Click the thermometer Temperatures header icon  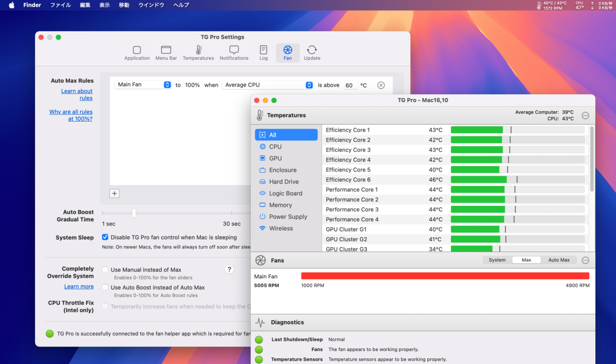[x=260, y=115]
